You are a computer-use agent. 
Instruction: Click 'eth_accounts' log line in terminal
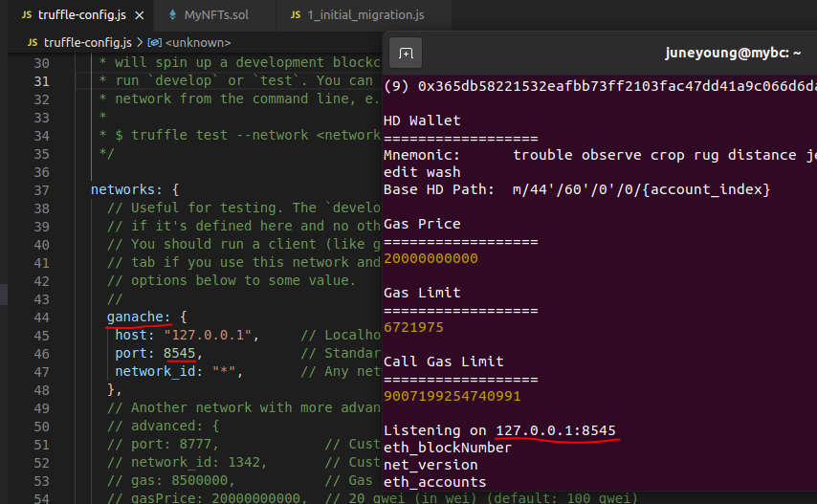click(434, 482)
